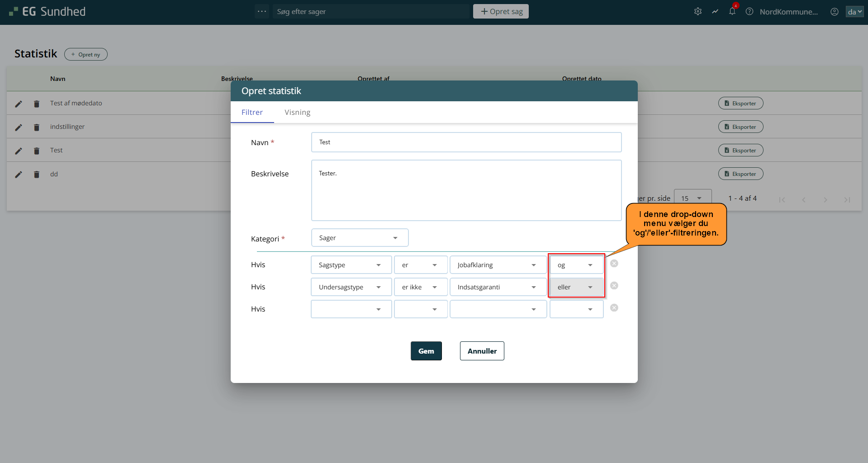Image resolution: width=868 pixels, height=463 pixels.
Task: Open the statistics trend icon in header
Action: 715,12
